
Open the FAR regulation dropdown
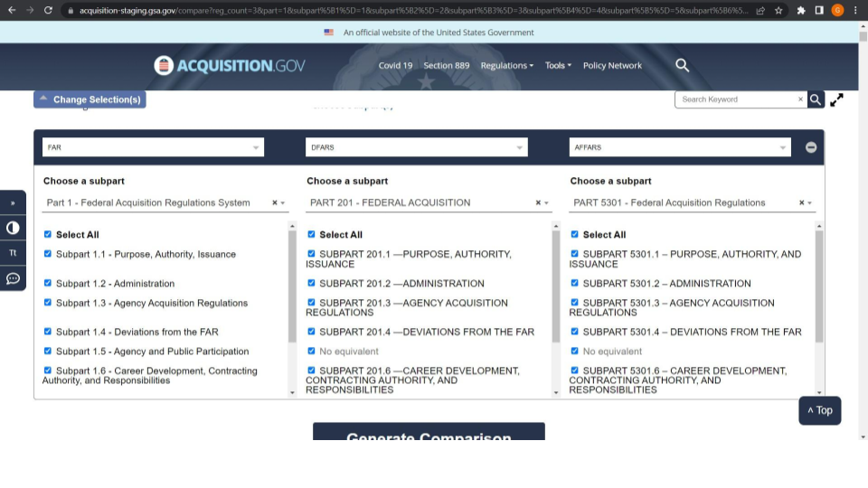click(153, 147)
